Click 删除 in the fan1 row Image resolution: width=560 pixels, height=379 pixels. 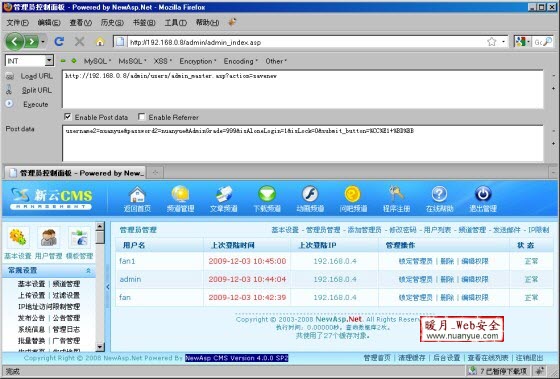[447, 261]
